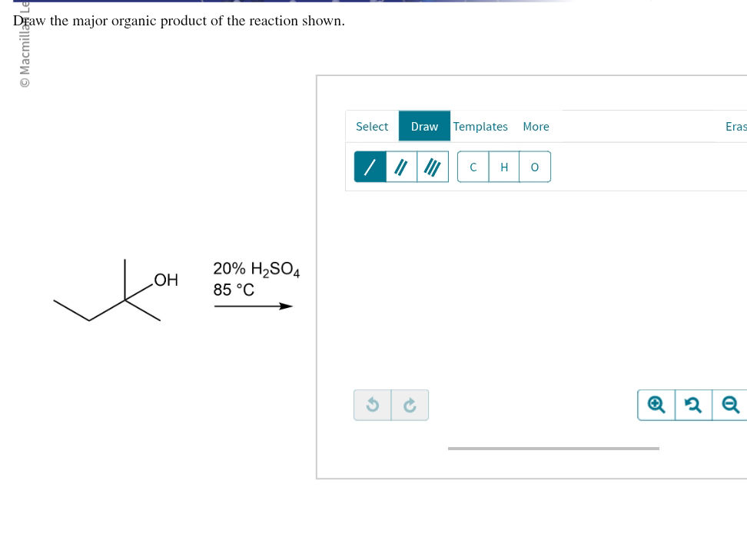Choose the double bond tool
Image resolution: width=747 pixels, height=560 pixels.
click(400, 166)
